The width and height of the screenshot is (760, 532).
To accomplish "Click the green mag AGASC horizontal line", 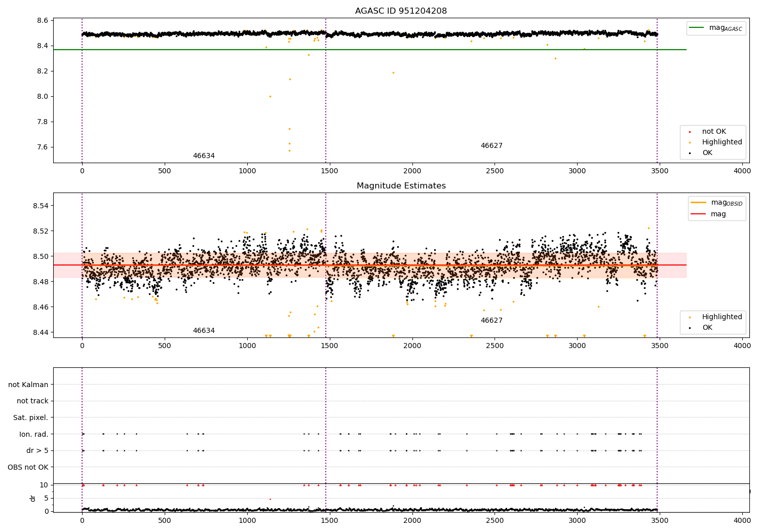I will 370,50.
